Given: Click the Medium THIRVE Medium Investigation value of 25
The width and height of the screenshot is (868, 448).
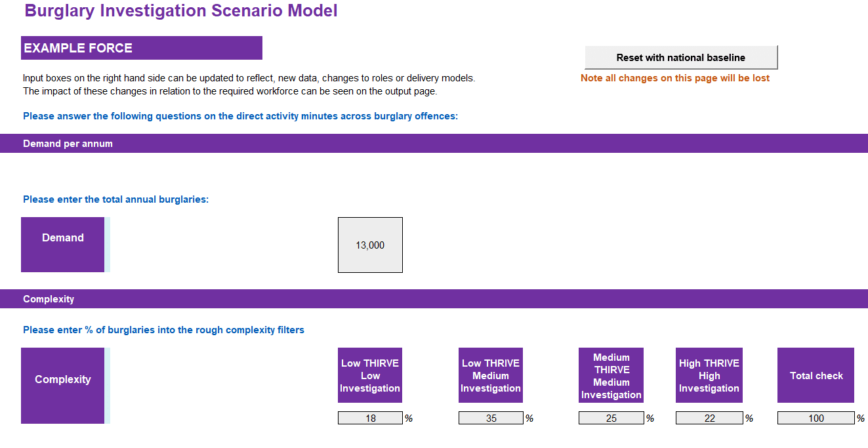Looking at the screenshot, I should click(611, 417).
